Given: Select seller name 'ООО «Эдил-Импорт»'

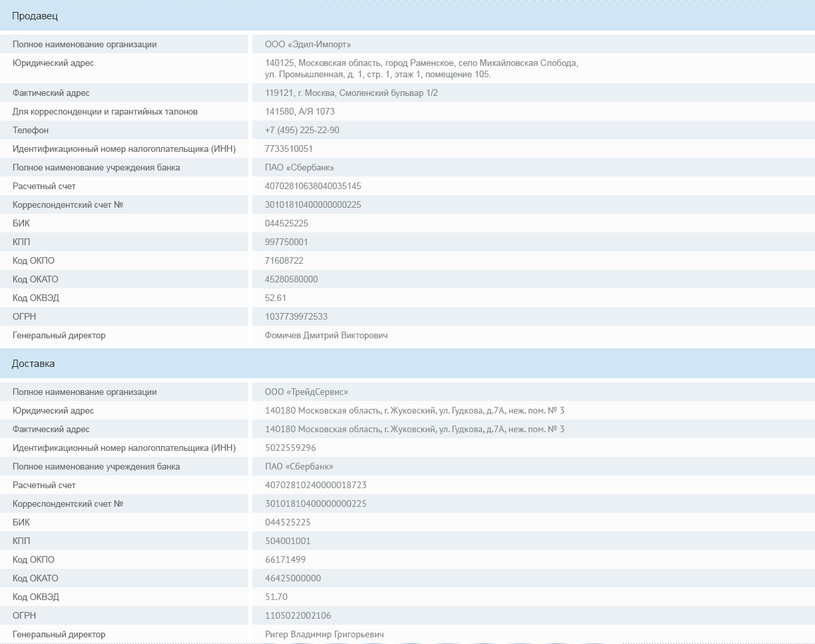Looking at the screenshot, I should (x=308, y=45).
